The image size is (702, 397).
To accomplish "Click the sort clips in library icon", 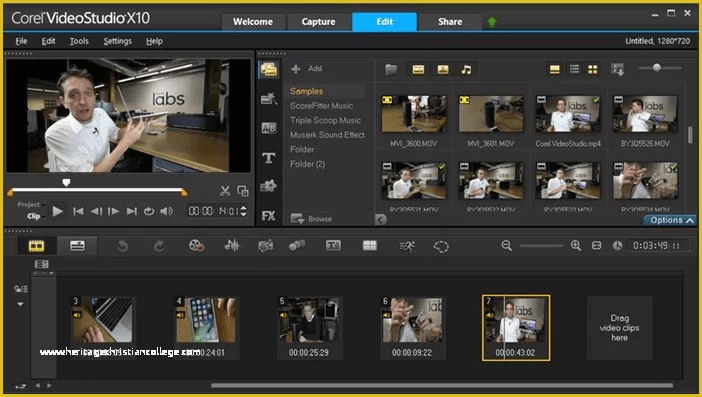I will click(617, 69).
